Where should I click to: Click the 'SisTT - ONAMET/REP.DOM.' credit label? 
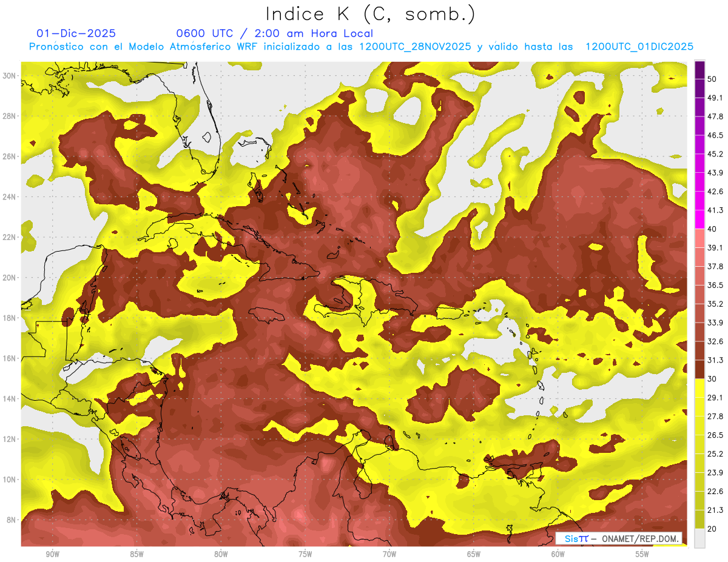(x=619, y=538)
